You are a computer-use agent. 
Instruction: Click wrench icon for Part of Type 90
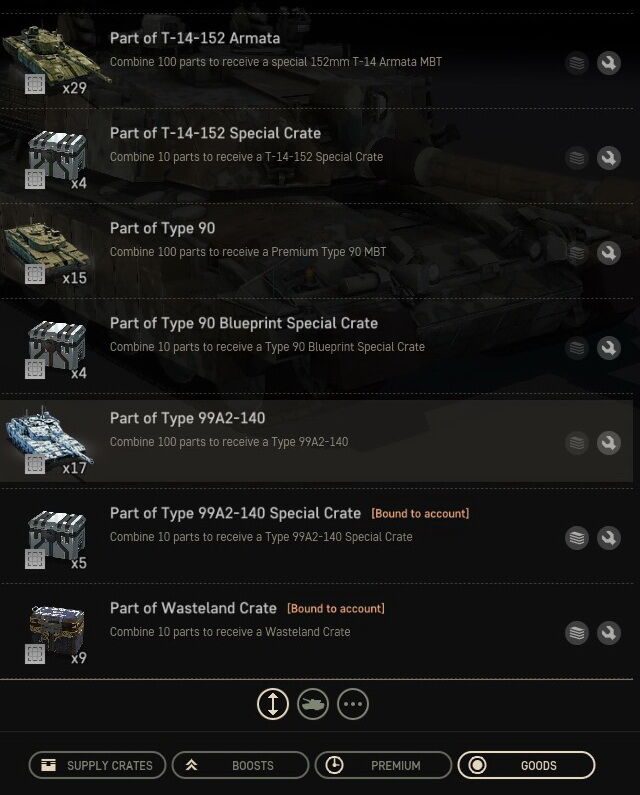click(x=609, y=253)
